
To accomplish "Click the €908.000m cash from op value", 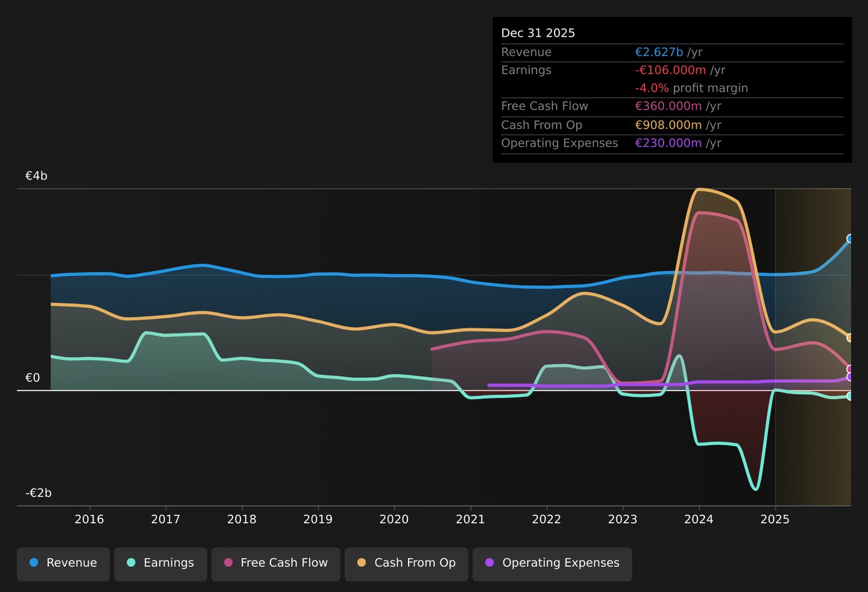I will [x=668, y=125].
